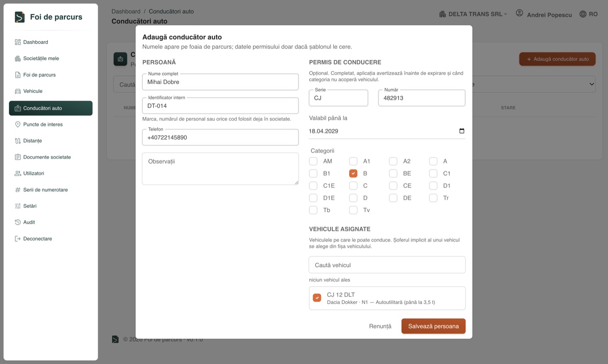This screenshot has height=364, width=608.
Task: Uncheck the B category checkbox
Action: click(353, 173)
